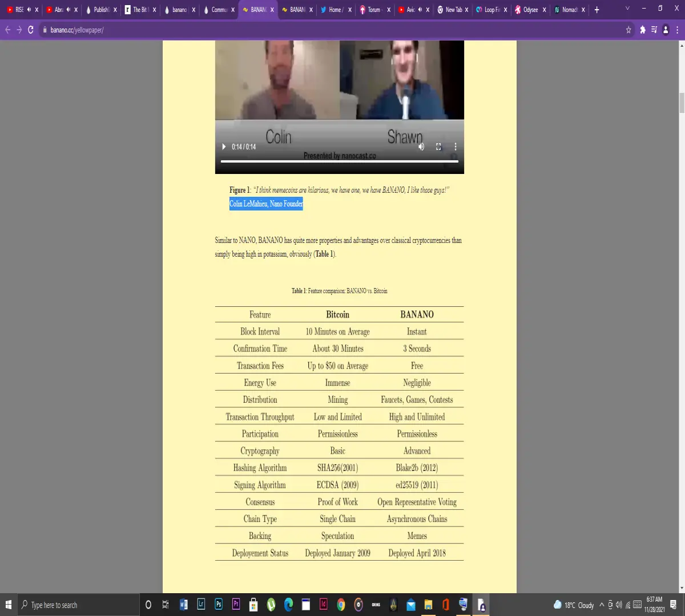Seek along the video progress bar
685x616 pixels.
340,161
